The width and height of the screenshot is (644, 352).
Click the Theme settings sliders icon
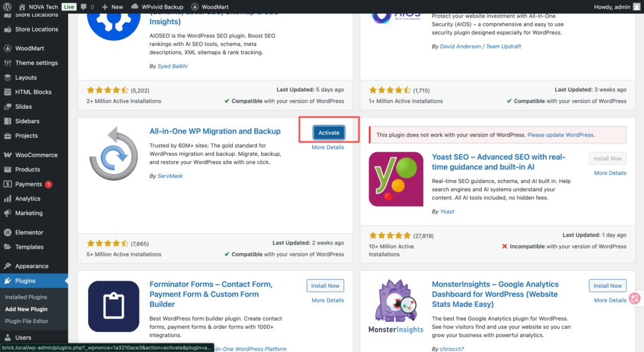[8, 63]
